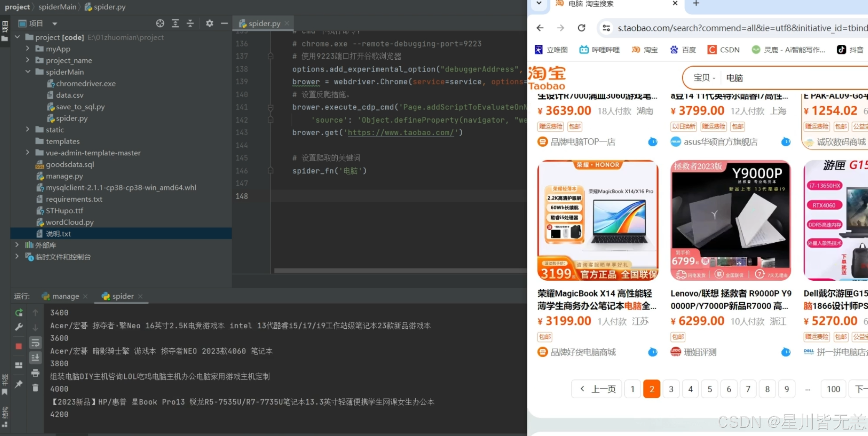
Task: Select goodsdata.sql in project tree
Action: (x=69, y=164)
